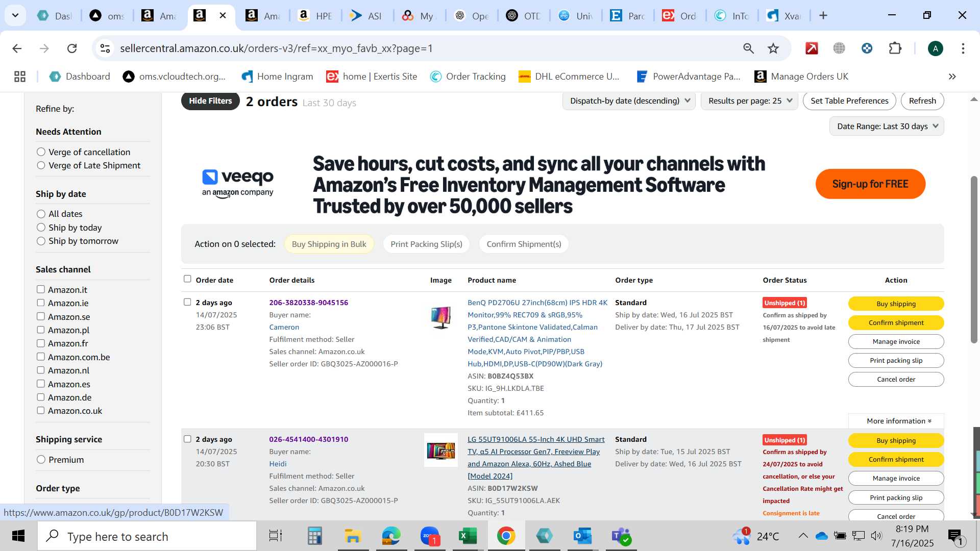The image size is (980, 551).
Task: Close the active Amazon tab
Action: click(223, 15)
